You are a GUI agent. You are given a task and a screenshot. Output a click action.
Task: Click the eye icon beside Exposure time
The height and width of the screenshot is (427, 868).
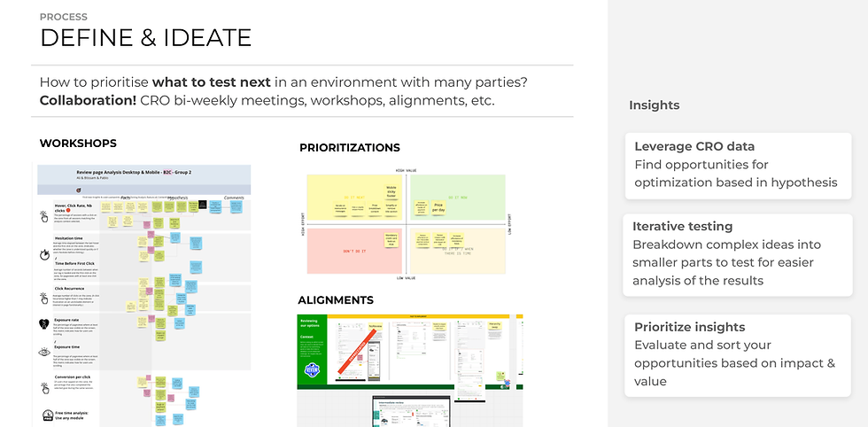tap(44, 352)
